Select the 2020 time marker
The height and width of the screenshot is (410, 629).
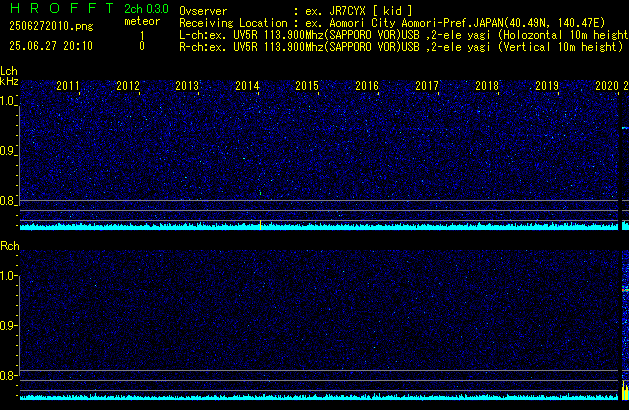coord(607,86)
